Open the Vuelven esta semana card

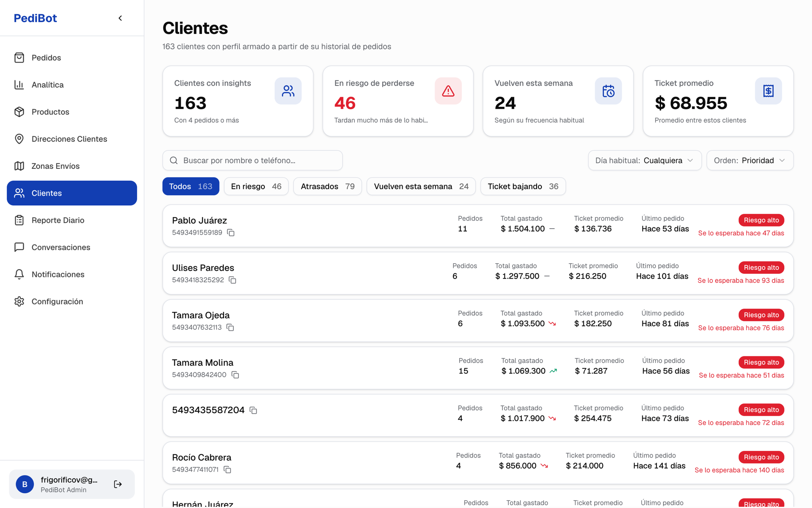[558, 101]
